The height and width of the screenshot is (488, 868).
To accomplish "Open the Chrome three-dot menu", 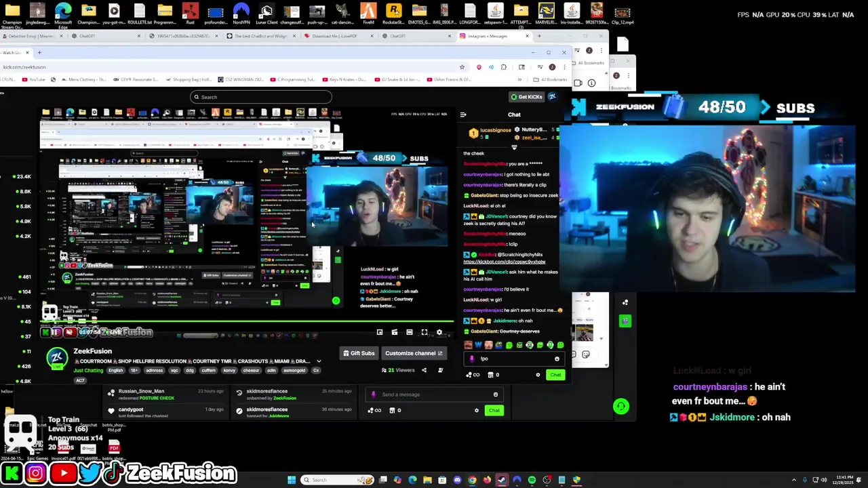I will 564,67.
